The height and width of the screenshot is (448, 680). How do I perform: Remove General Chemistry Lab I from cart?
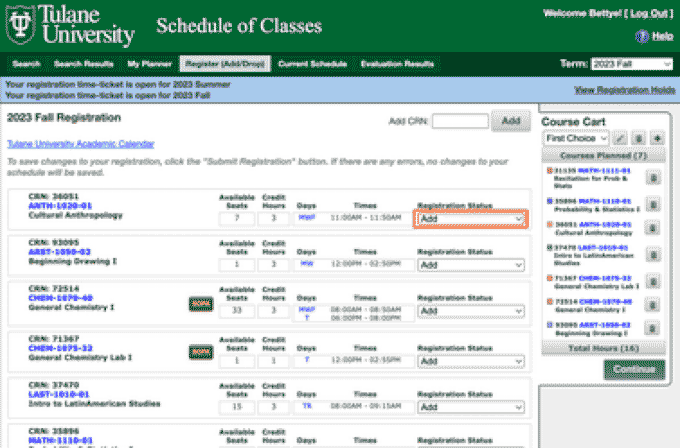click(x=653, y=281)
